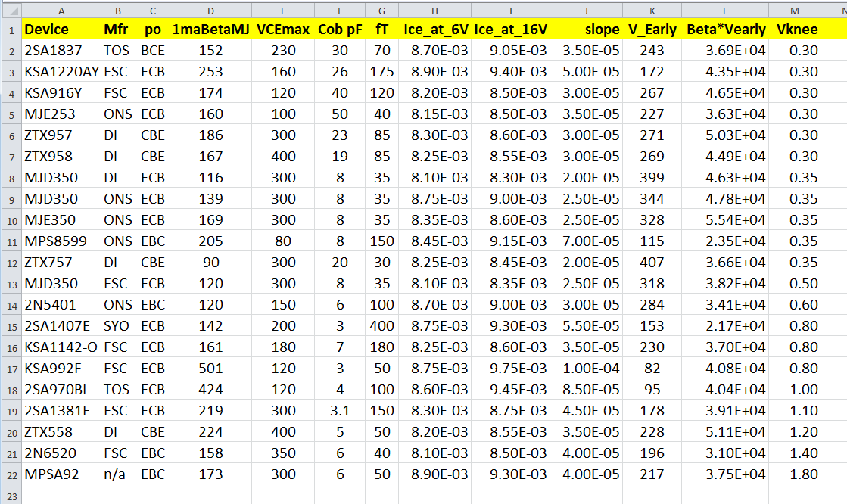The width and height of the screenshot is (847, 504).
Task: Click the Device header cell
Action: click(x=61, y=30)
